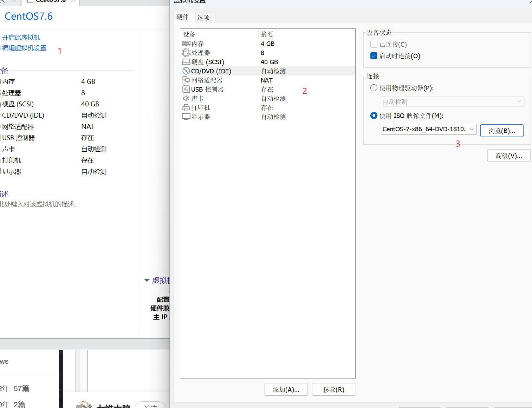Viewport: 532px width, 408px height.
Task: Click the 40 GB summary value in settings list
Action: (x=269, y=62)
